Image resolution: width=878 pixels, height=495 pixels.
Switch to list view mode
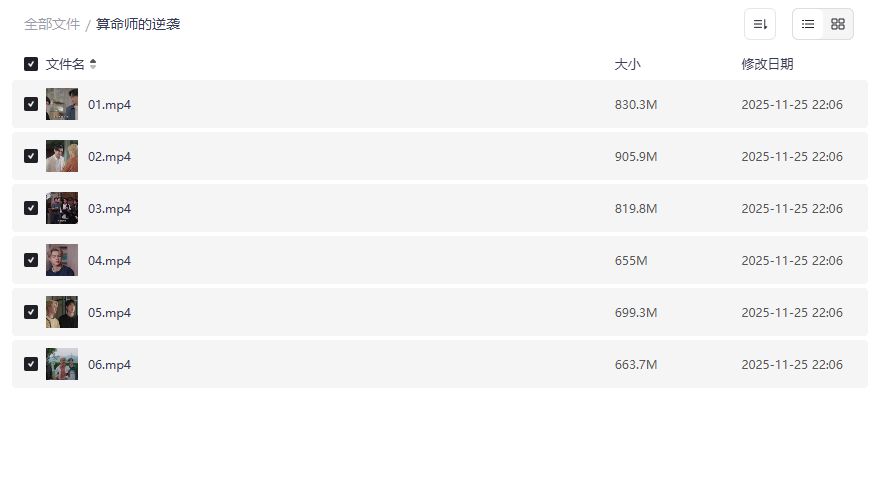(x=808, y=24)
